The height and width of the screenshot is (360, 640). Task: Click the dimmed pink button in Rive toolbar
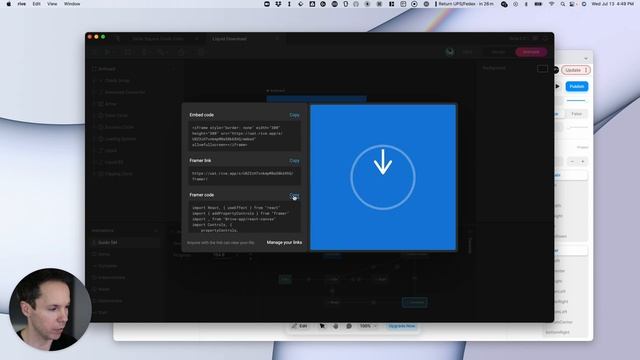click(x=531, y=52)
